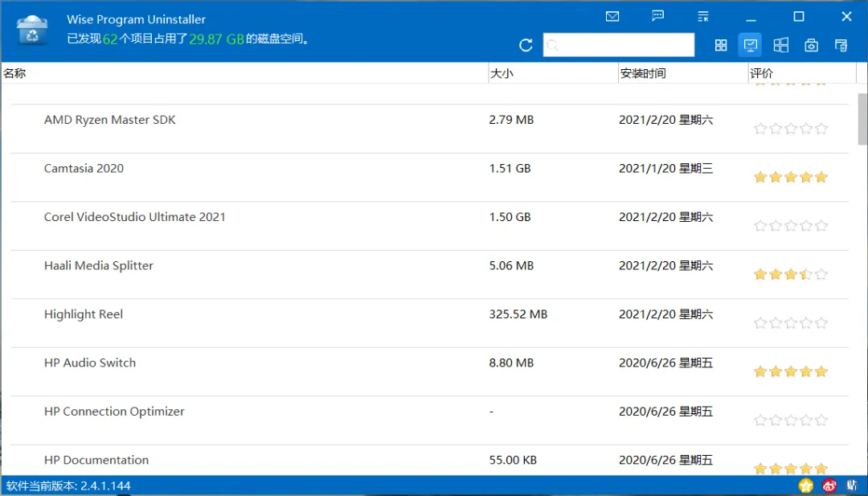Click the vertical scrollbar thumb

tap(862, 119)
